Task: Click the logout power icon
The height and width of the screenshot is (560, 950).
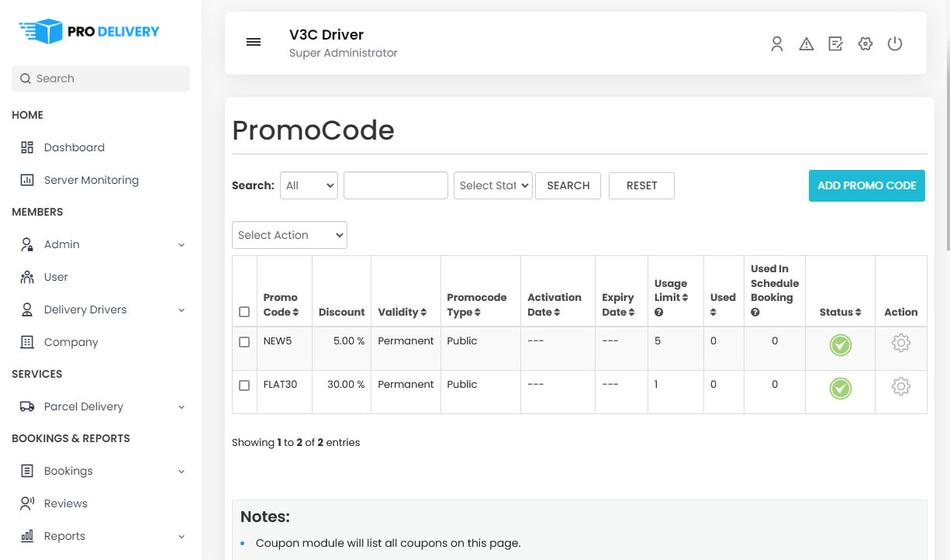Action: coord(895,43)
